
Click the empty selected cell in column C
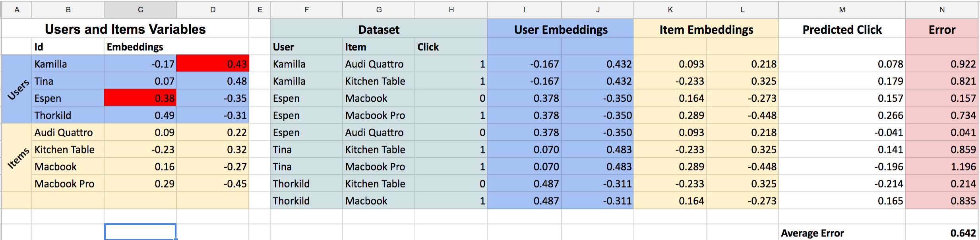pyautogui.click(x=140, y=232)
